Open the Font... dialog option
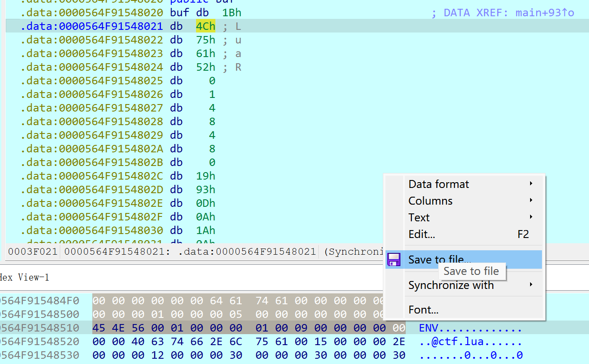 [x=423, y=310]
